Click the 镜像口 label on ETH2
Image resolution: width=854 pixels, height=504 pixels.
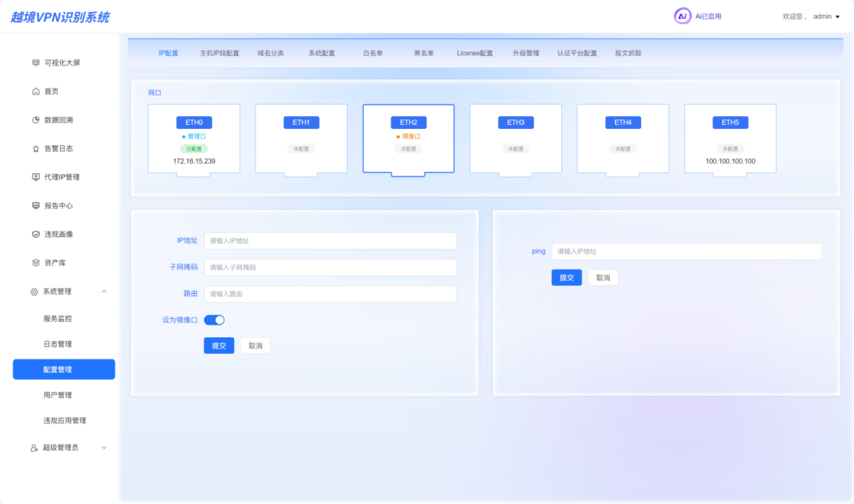[411, 137]
